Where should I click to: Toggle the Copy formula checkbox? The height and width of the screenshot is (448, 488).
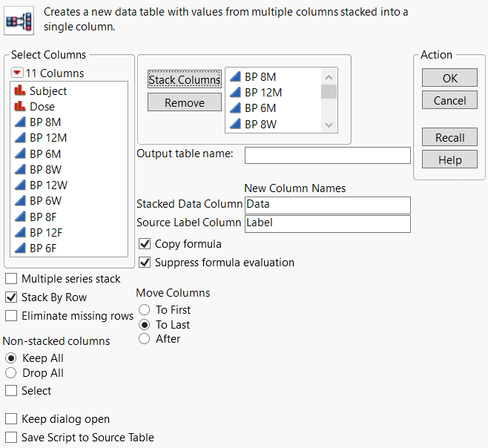coord(145,244)
